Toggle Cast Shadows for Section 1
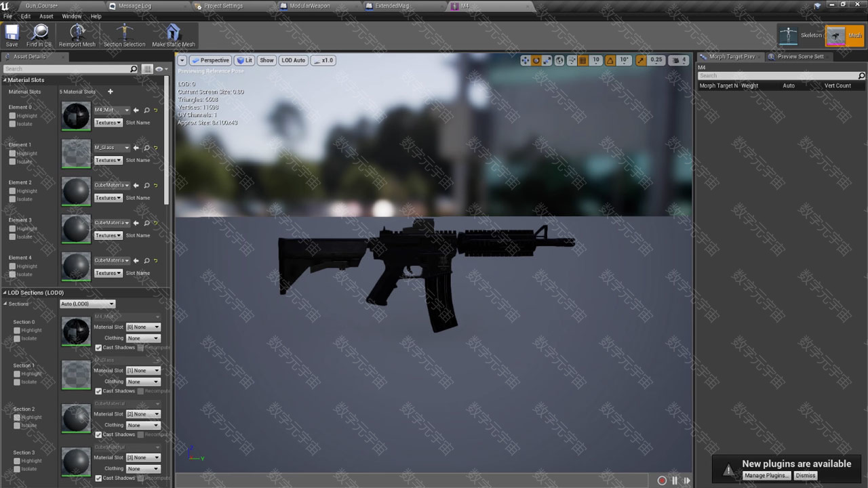The width and height of the screenshot is (868, 488). (x=98, y=391)
